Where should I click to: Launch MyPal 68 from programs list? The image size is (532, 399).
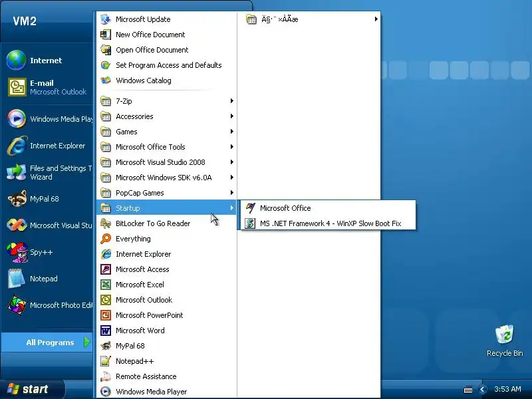(166, 346)
